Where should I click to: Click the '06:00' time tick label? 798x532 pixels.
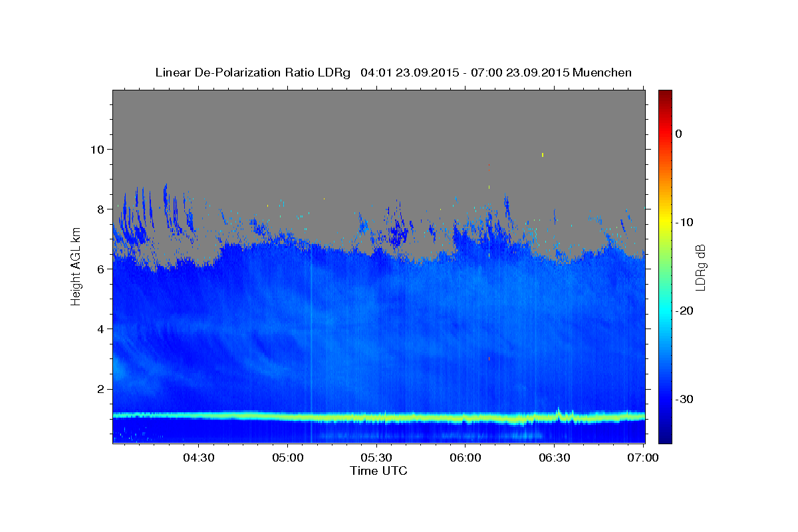465,458
